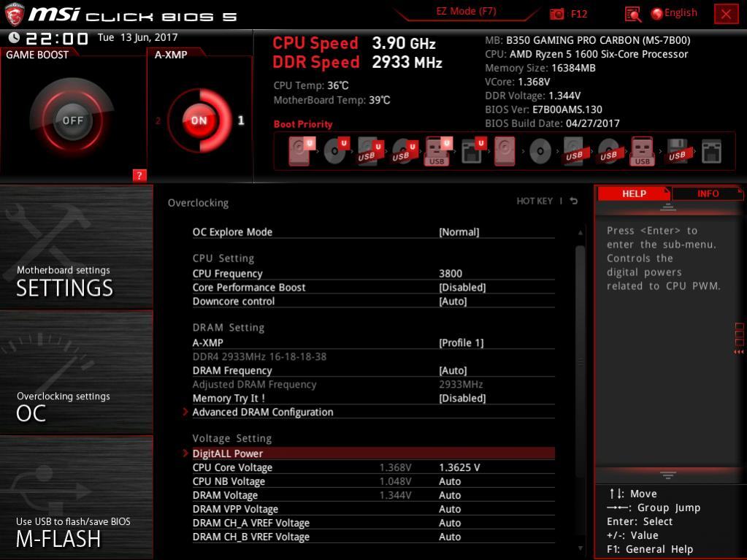The width and height of the screenshot is (747, 560).
Task: Switch to the HELP tab
Action: click(x=634, y=193)
